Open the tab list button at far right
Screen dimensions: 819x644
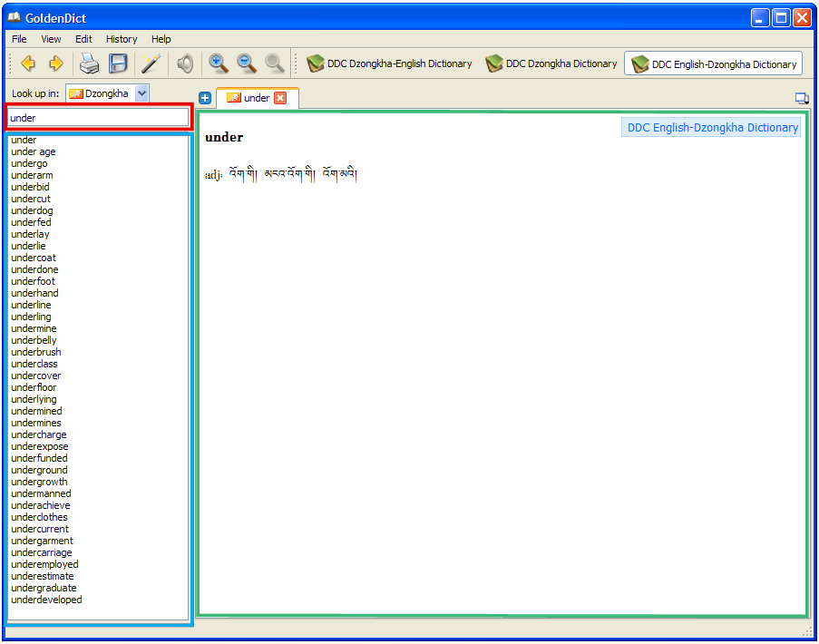[x=801, y=98]
